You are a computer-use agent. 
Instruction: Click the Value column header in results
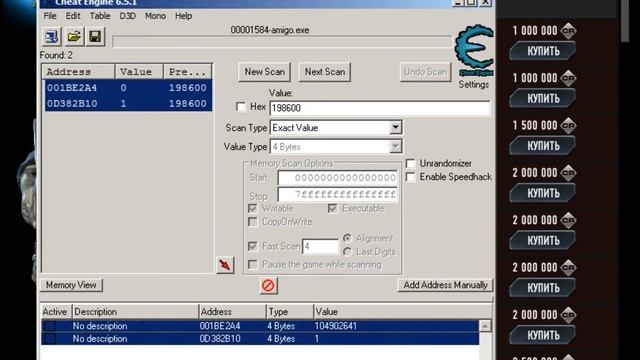click(139, 72)
